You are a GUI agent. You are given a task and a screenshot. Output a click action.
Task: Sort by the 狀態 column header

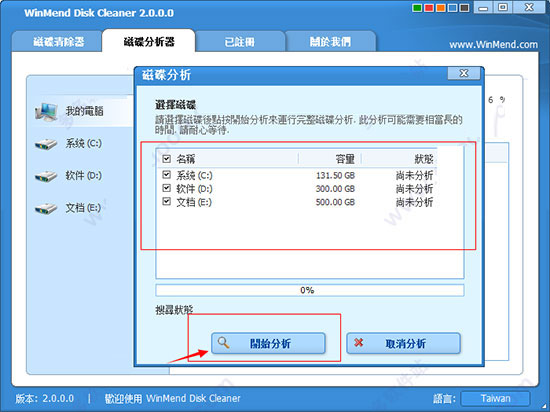pyautogui.click(x=399, y=159)
